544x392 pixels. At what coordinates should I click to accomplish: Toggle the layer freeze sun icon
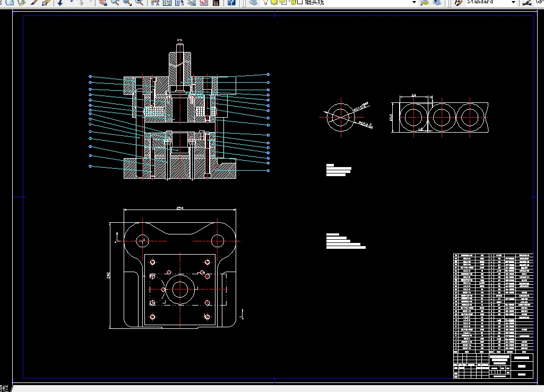pyautogui.click(x=274, y=2)
